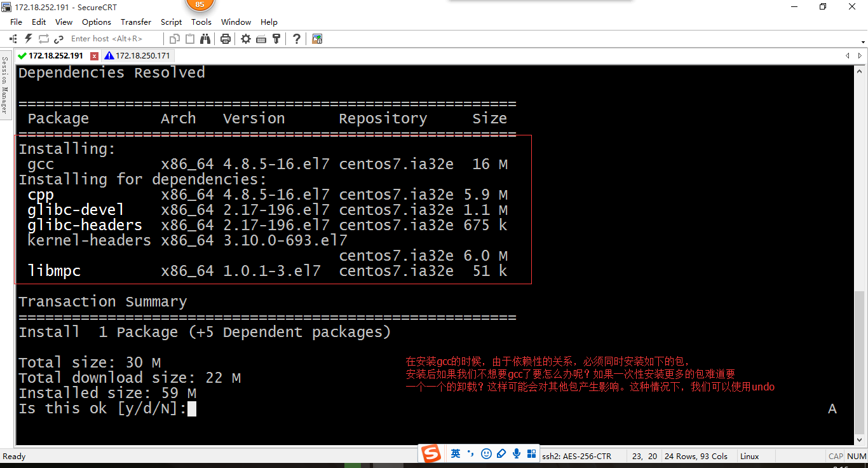Open the Script menu
Screen dimensions: 868x468
click(x=172, y=22)
